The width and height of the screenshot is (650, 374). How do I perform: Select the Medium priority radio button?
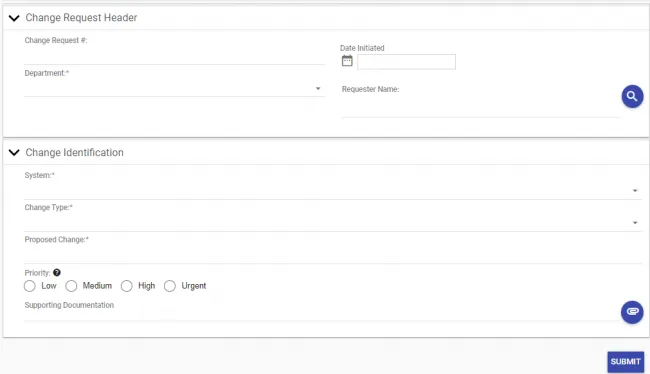pyautogui.click(x=71, y=286)
